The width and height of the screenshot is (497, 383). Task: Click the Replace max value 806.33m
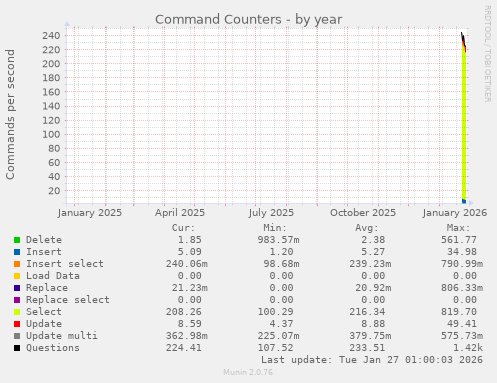(x=462, y=288)
